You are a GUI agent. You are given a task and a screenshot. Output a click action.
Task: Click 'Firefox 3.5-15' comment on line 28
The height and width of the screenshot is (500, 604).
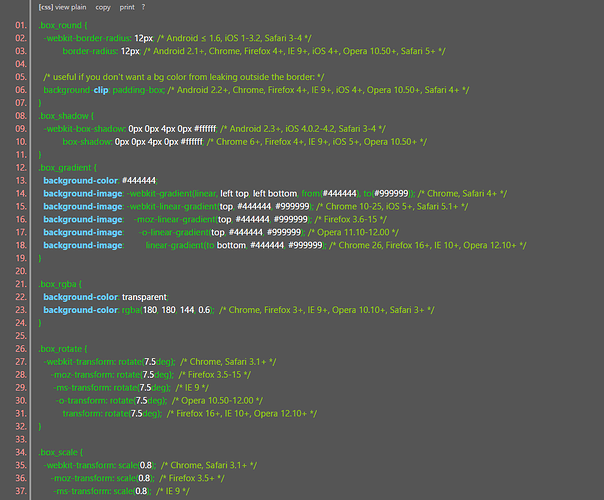(x=215, y=374)
